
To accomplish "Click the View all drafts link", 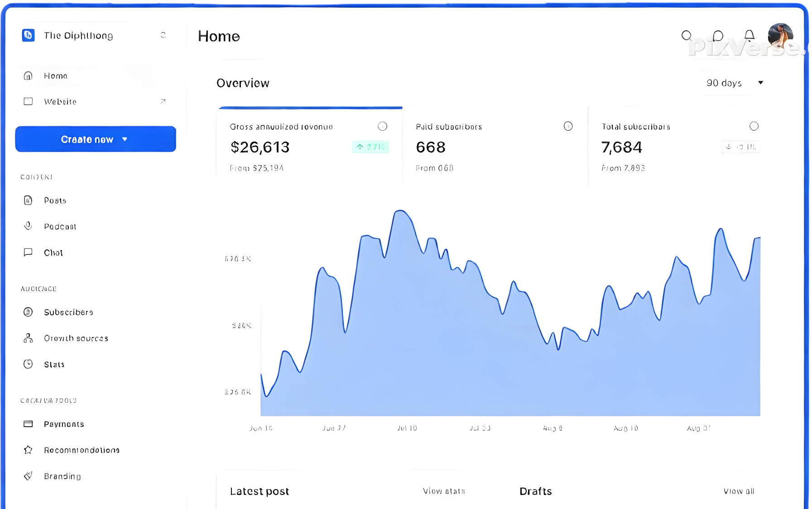I will click(x=739, y=491).
